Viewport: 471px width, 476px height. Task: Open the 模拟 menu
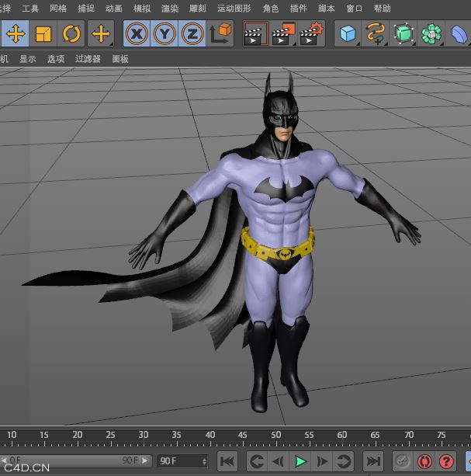(142, 9)
